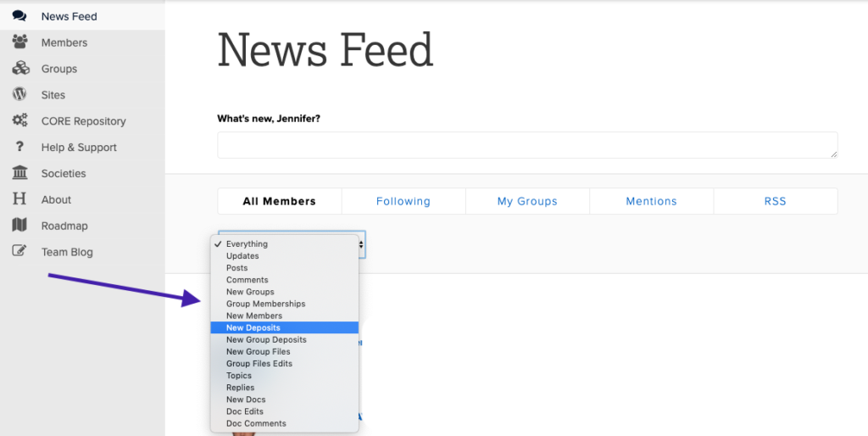This screenshot has height=436, width=868.
Task: Select the All Members tab
Action: click(280, 201)
